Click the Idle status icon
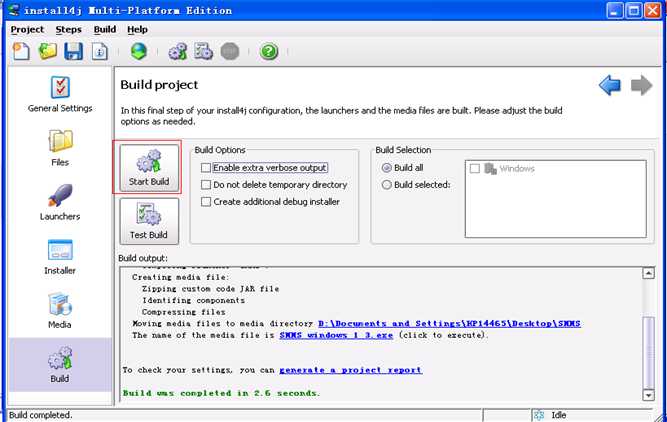The image size is (667, 422). point(539,415)
